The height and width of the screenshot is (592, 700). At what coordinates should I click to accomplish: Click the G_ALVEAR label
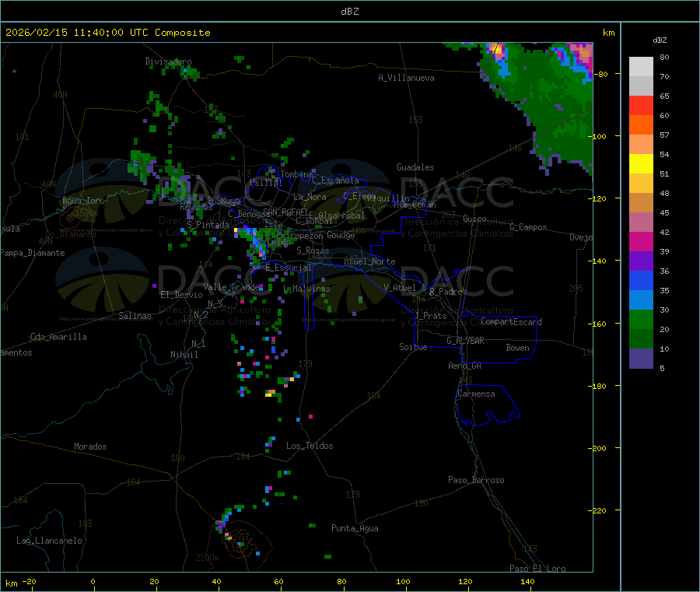pyautogui.click(x=465, y=341)
